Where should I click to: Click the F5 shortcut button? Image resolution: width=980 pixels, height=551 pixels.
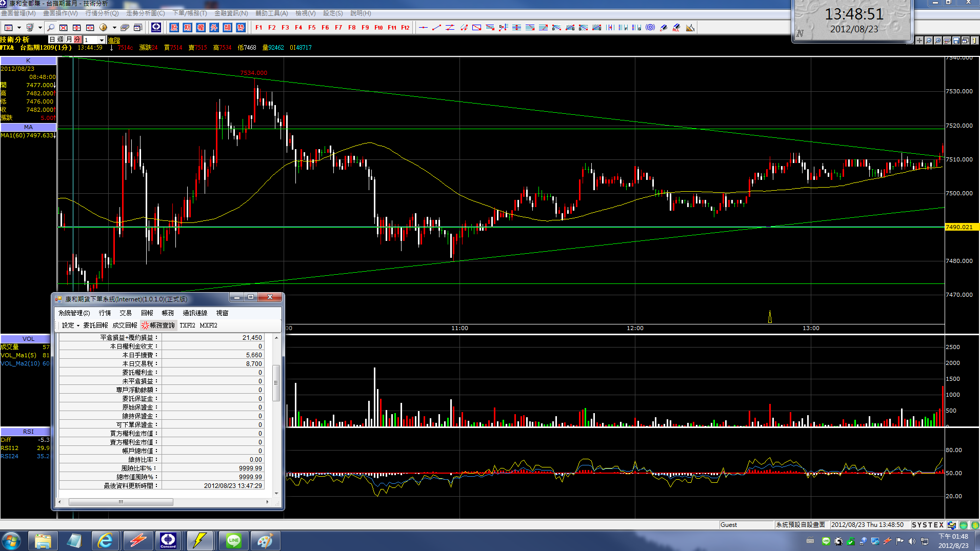pyautogui.click(x=312, y=28)
